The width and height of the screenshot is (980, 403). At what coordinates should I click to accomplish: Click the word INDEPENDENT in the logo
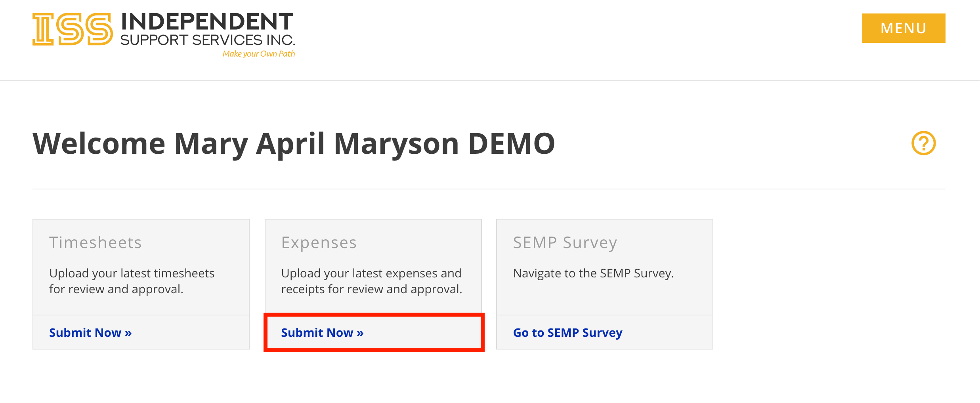pos(207,22)
